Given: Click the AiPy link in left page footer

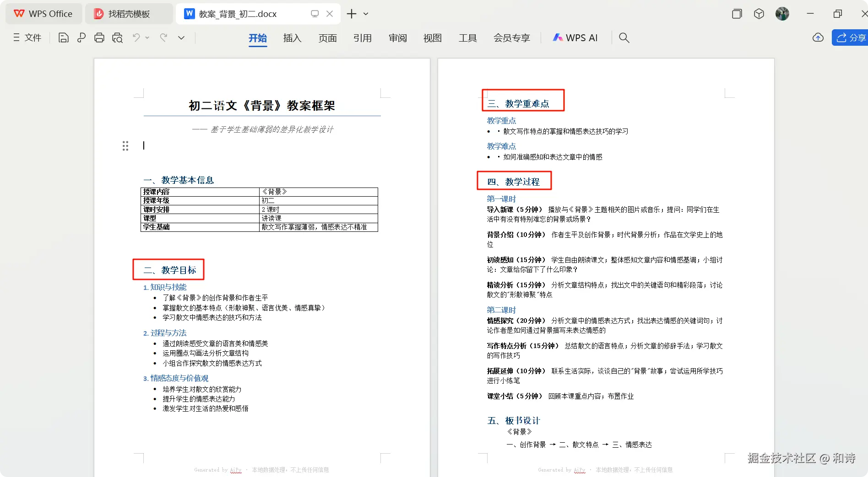Looking at the screenshot, I should pos(236,470).
